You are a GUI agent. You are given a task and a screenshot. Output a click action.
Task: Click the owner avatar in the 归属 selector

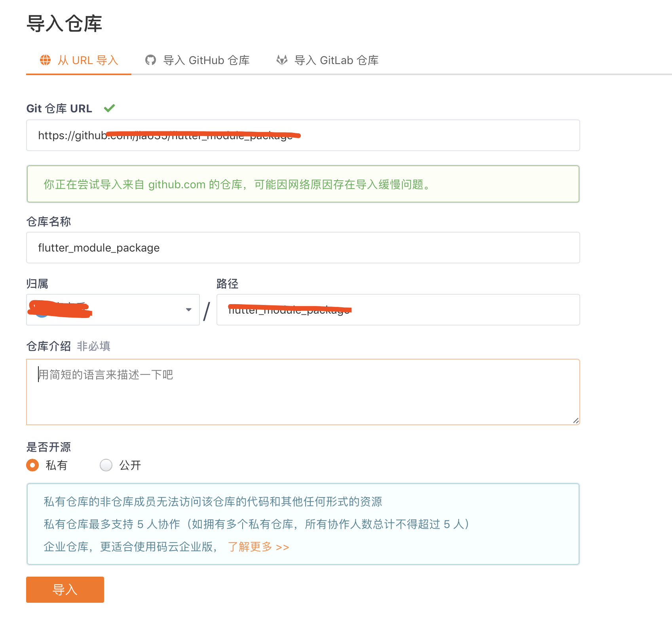(x=42, y=312)
